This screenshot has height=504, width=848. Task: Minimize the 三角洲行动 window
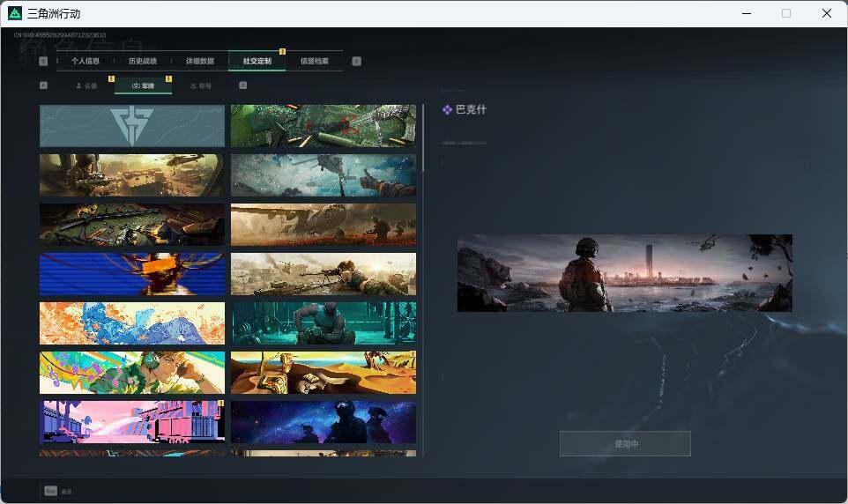pos(747,13)
